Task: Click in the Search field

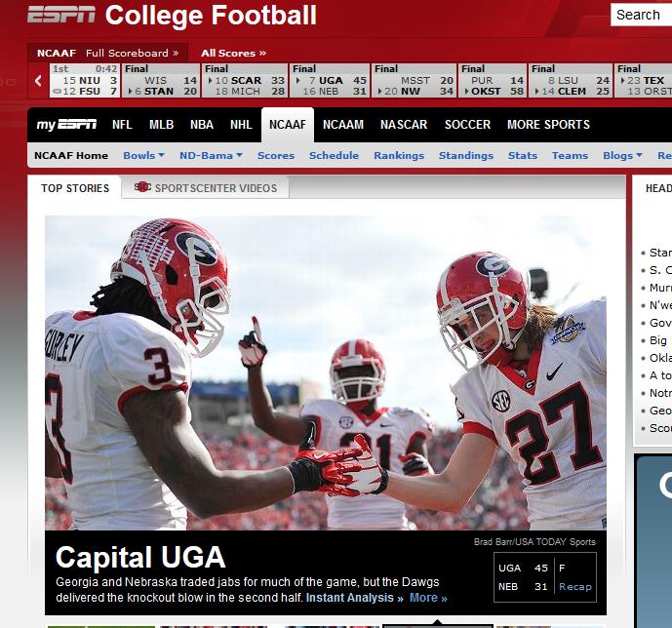Action: (x=641, y=15)
